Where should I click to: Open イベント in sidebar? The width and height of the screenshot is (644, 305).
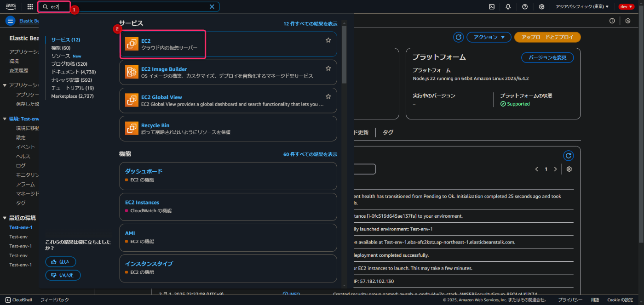[x=26, y=147]
